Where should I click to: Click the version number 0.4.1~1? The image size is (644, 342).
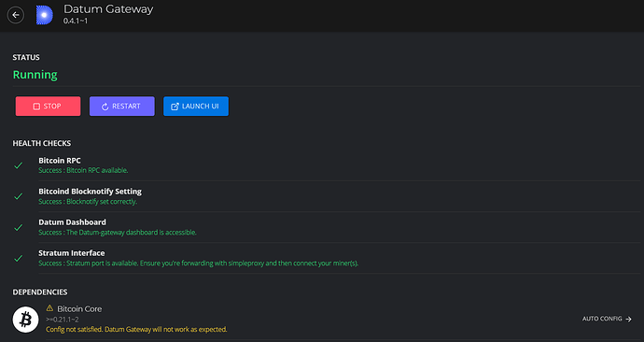point(76,21)
